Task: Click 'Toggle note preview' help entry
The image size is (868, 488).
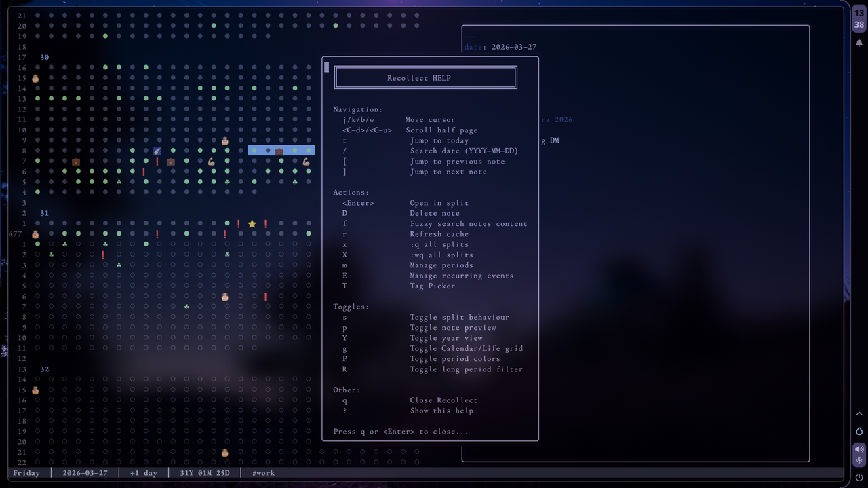Action: click(453, 328)
